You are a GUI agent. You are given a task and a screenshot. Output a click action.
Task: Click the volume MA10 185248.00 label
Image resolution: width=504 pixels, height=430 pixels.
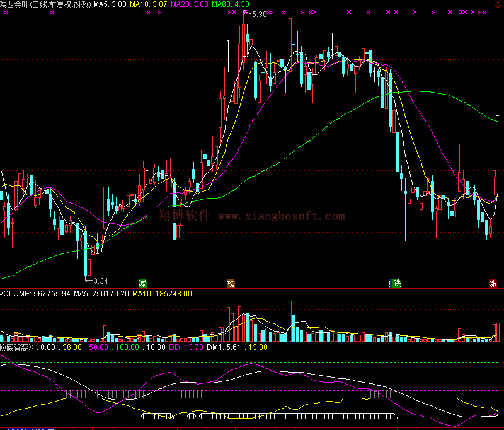tap(163, 293)
